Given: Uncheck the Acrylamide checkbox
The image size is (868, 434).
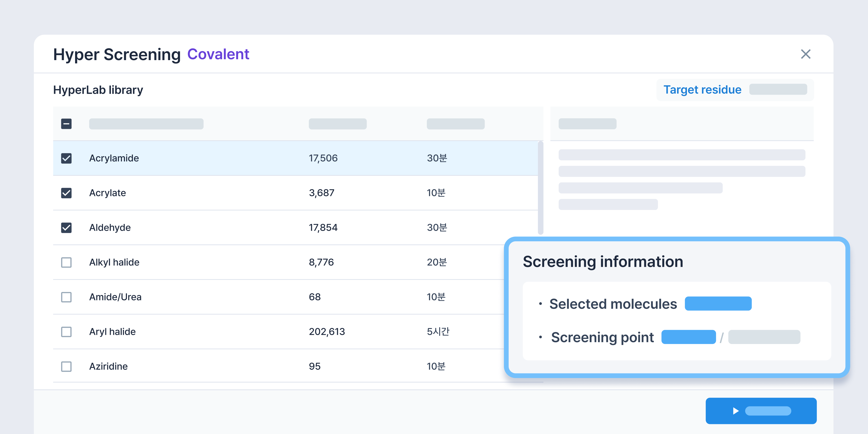Looking at the screenshot, I should (x=66, y=158).
